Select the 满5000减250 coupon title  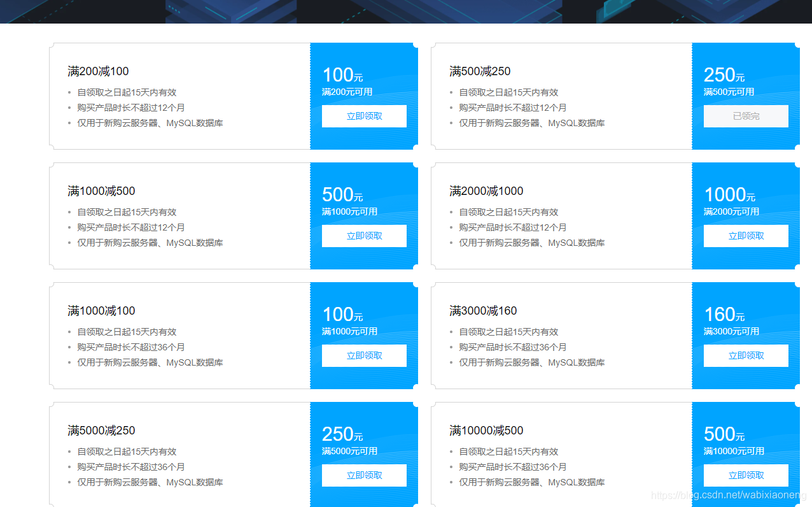pyautogui.click(x=101, y=431)
